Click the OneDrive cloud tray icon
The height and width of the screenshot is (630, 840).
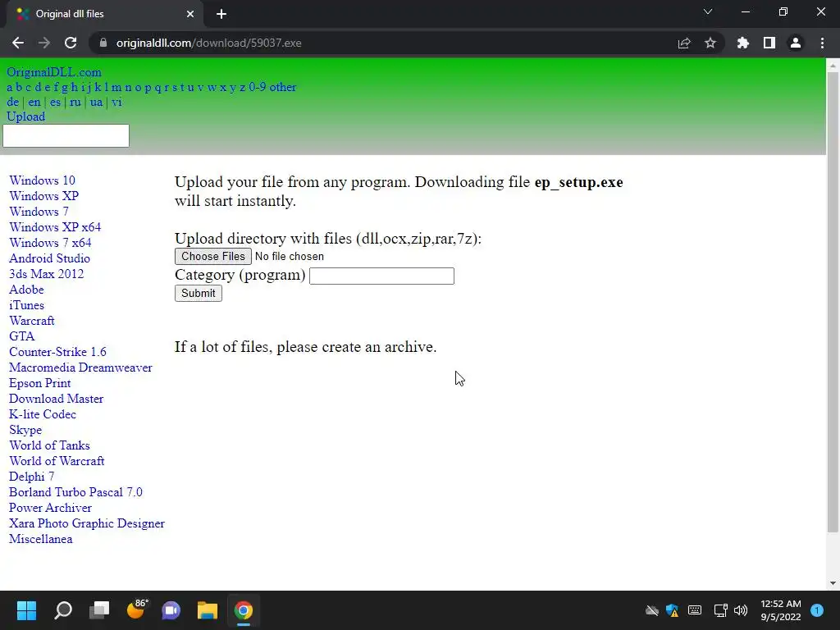pos(651,610)
